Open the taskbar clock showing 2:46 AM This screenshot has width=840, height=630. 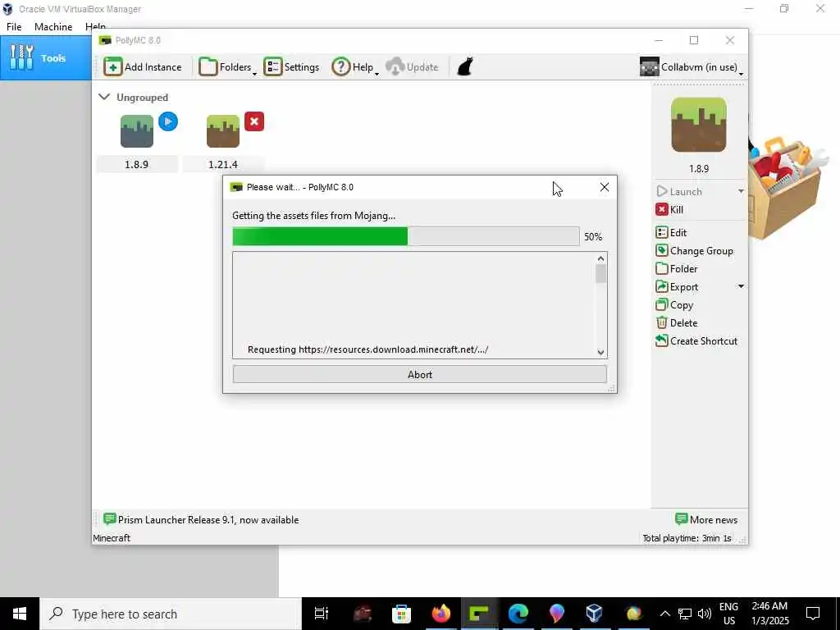point(769,614)
